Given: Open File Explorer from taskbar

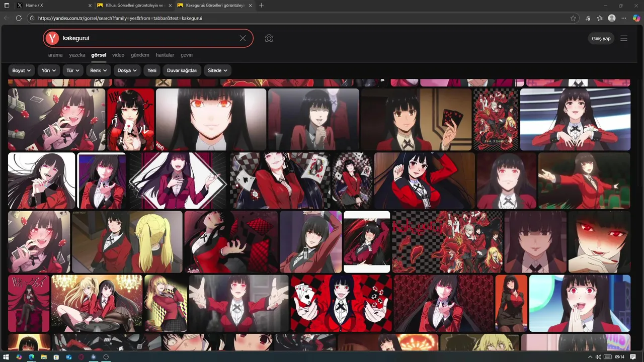Looking at the screenshot, I should click(x=44, y=357).
